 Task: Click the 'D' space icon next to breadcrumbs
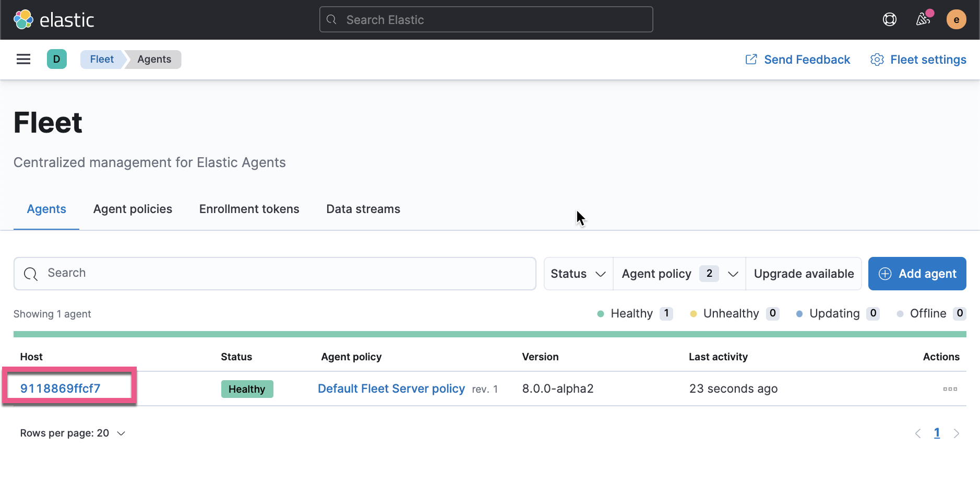click(56, 59)
